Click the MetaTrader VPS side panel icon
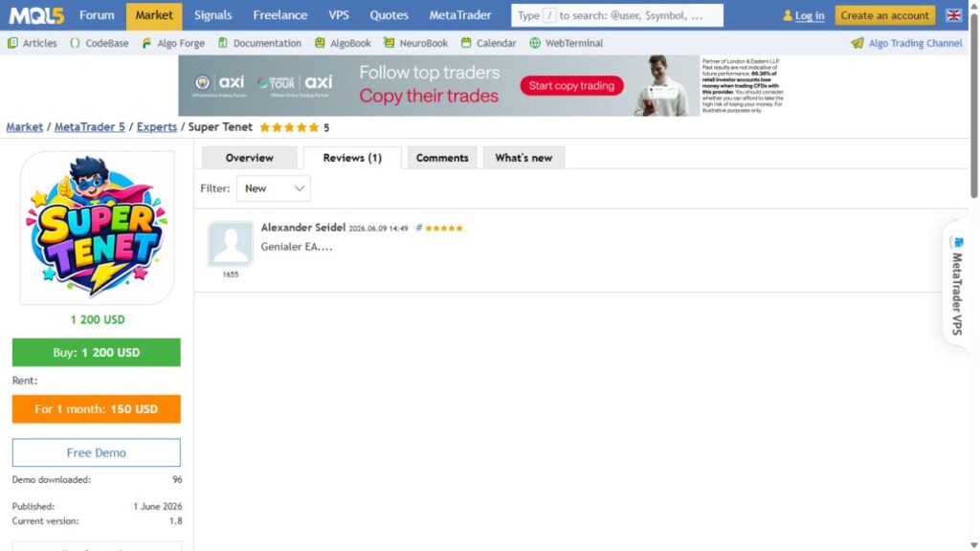Image resolution: width=980 pixels, height=551 pixels. [958, 242]
